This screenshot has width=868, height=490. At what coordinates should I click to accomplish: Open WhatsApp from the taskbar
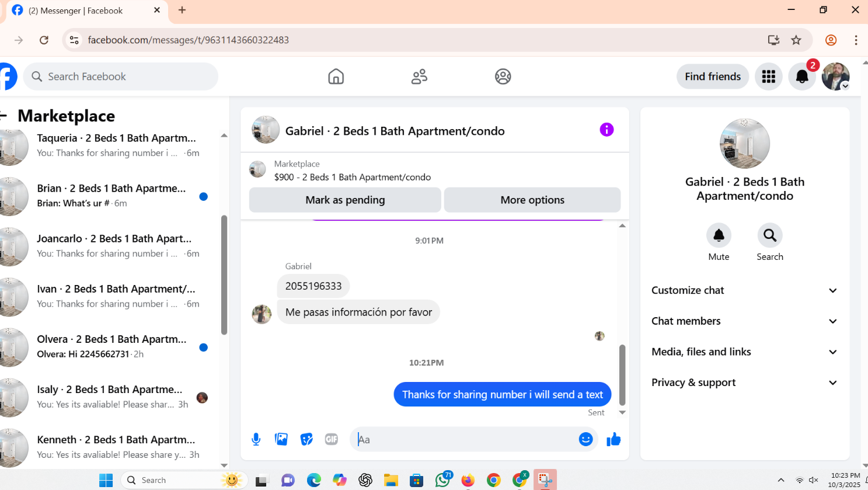pos(442,480)
